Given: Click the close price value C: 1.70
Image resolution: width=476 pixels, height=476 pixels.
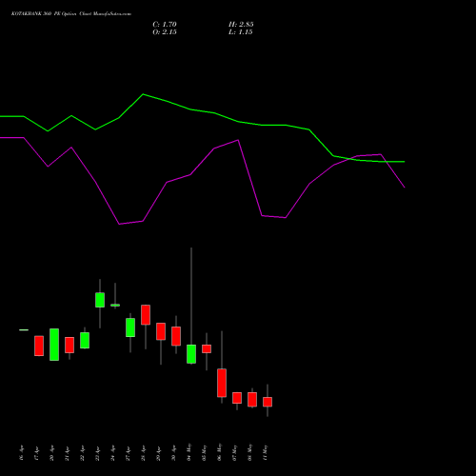Looking at the screenshot, I should point(165,25).
